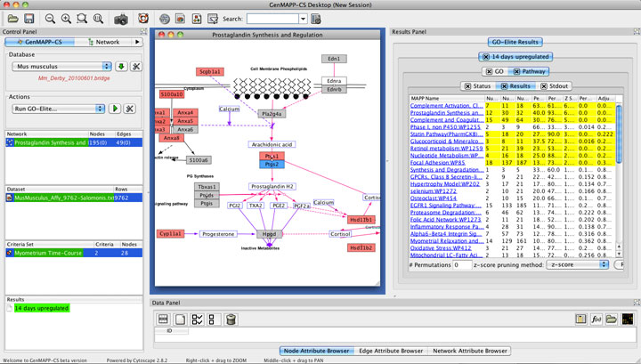Open heat map icon at Data Panel right

tap(628, 320)
